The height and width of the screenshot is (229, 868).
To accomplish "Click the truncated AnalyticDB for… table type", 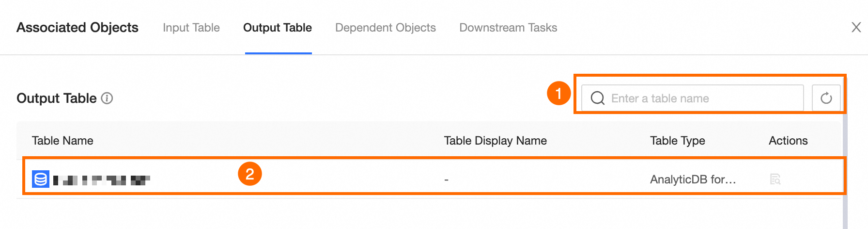I will (x=693, y=180).
